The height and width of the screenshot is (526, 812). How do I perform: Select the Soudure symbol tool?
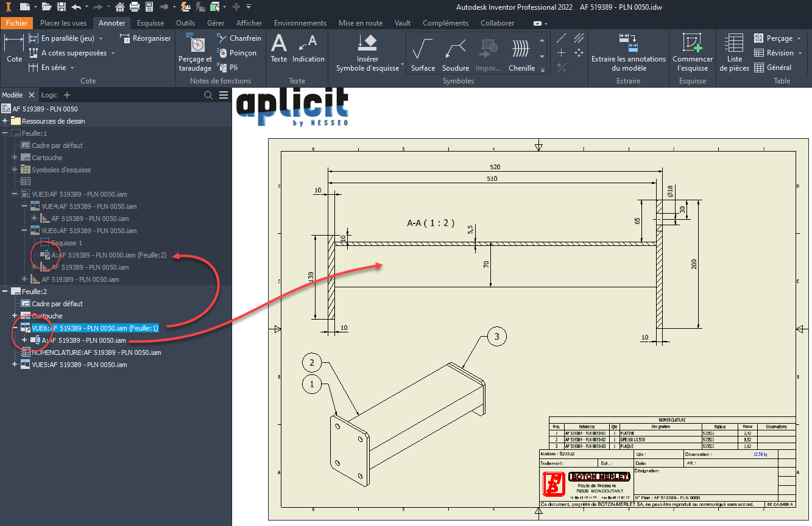pos(456,54)
